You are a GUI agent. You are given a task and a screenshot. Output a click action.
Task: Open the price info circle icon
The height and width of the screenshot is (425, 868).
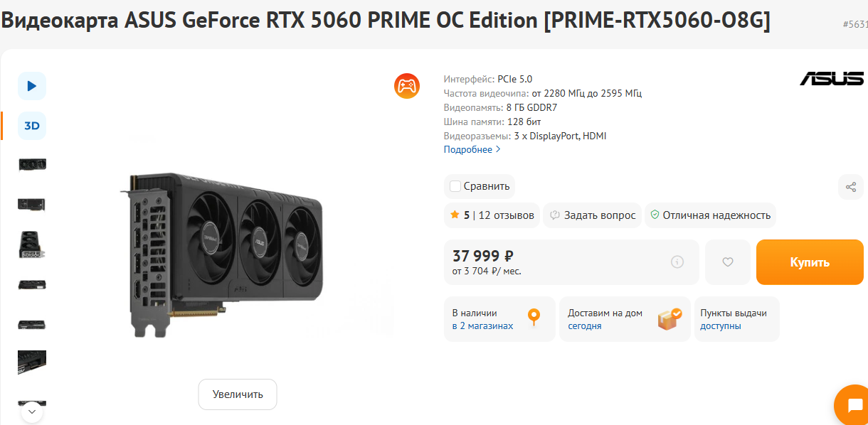click(677, 262)
